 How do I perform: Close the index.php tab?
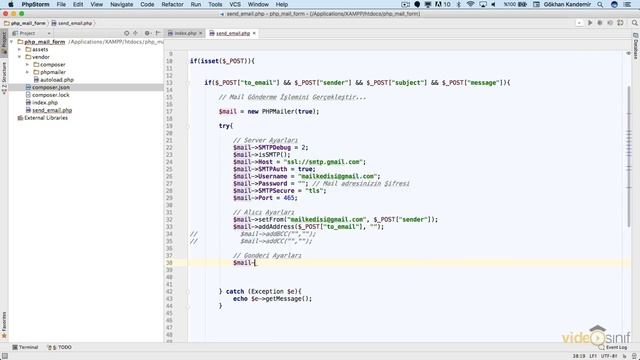201,33
